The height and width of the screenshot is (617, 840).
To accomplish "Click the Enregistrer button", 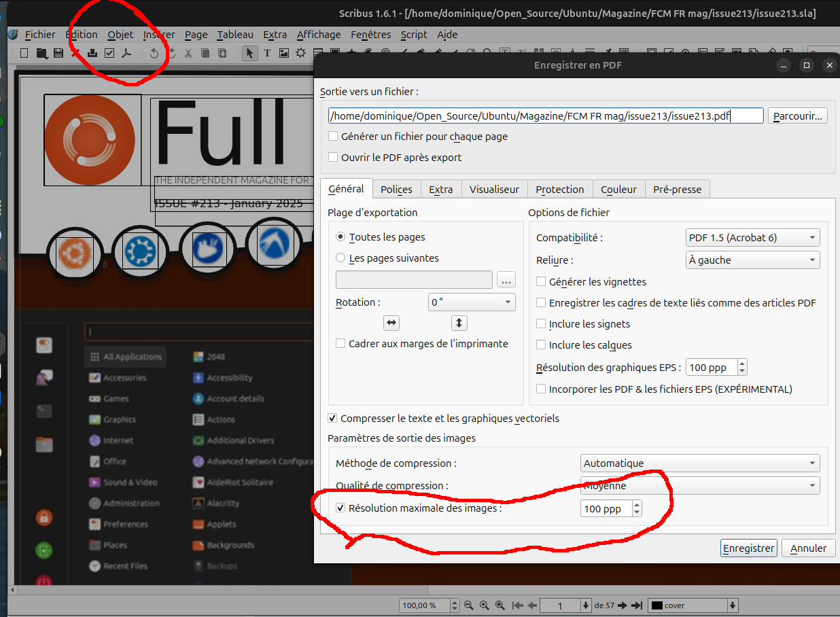I will click(748, 548).
